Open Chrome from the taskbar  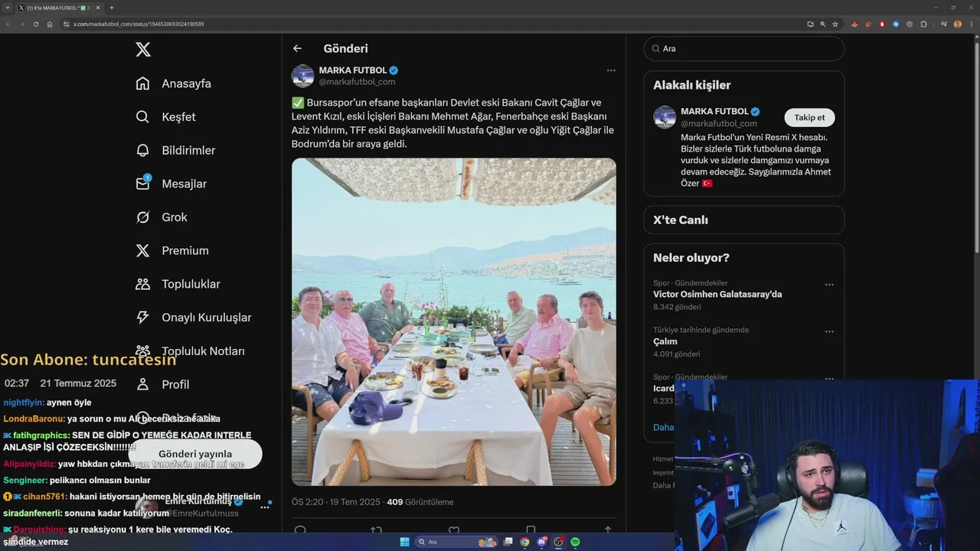coord(525,542)
